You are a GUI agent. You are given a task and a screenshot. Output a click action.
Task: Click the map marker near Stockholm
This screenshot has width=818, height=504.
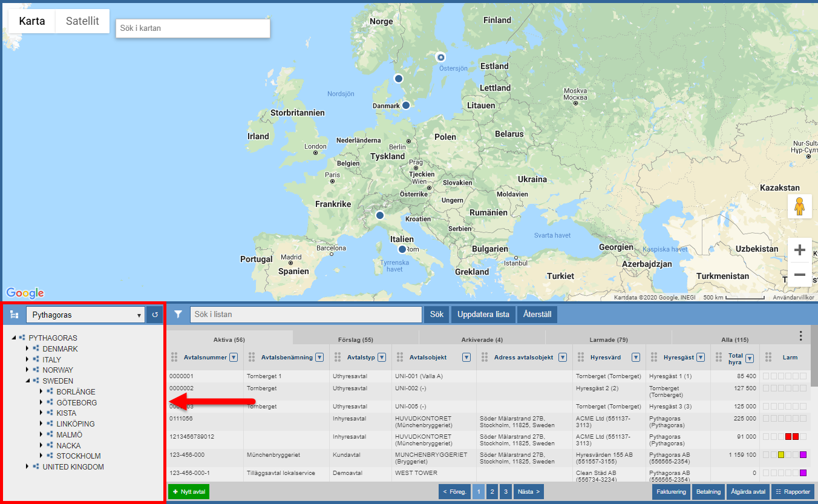point(440,57)
